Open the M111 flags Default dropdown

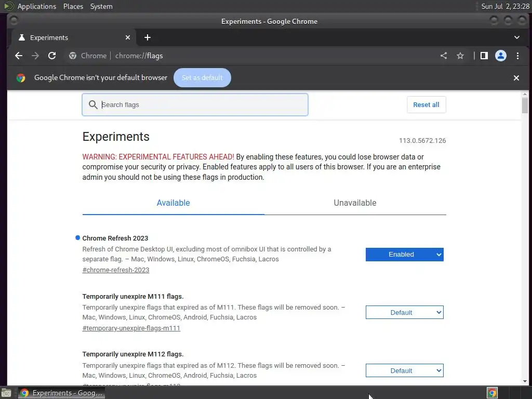tap(404, 312)
